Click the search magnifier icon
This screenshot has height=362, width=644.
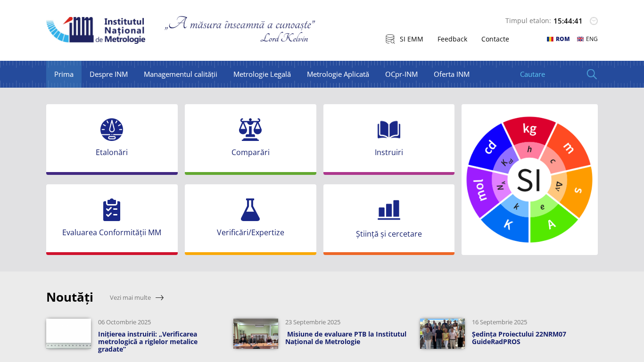[592, 74]
